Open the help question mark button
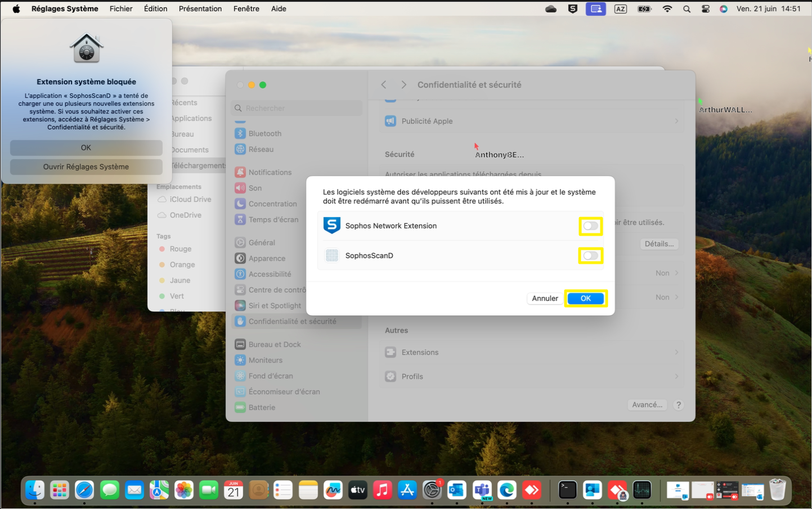This screenshot has height=509, width=812. pos(679,405)
